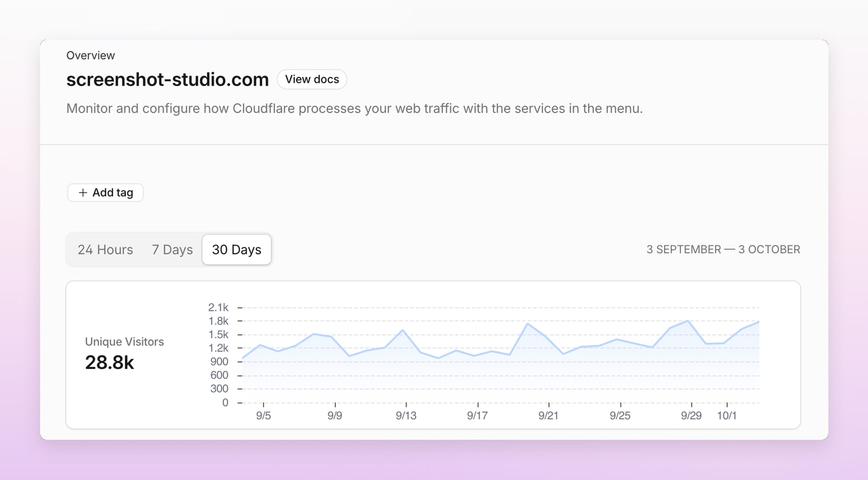Click the Unique Visitors label

(x=124, y=342)
